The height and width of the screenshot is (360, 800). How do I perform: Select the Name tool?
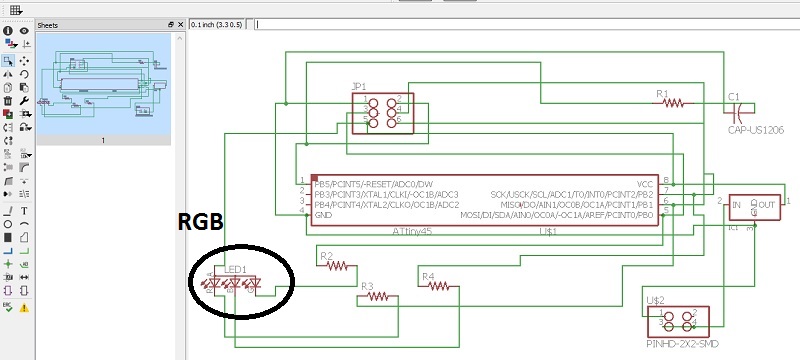pos(8,154)
